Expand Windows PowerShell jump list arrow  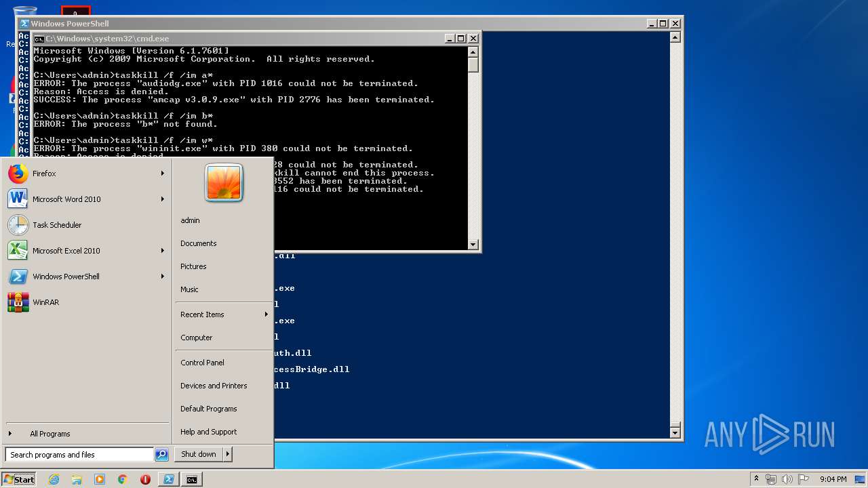tap(163, 277)
